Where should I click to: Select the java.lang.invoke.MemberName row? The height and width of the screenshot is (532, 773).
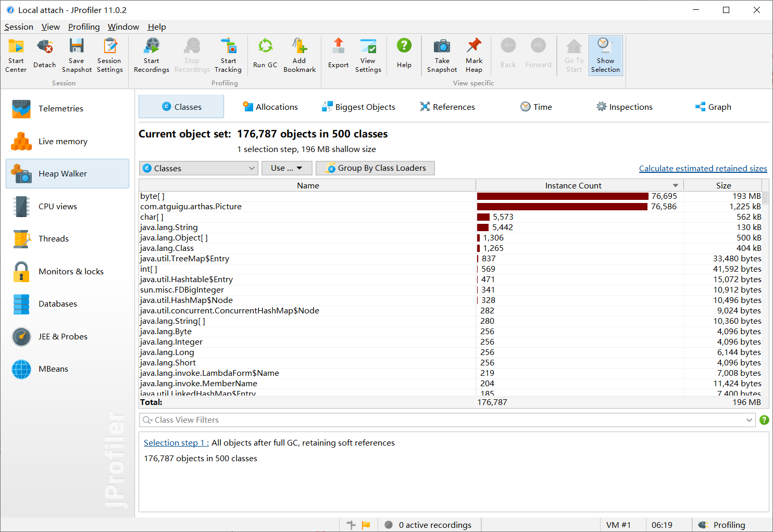(451, 384)
